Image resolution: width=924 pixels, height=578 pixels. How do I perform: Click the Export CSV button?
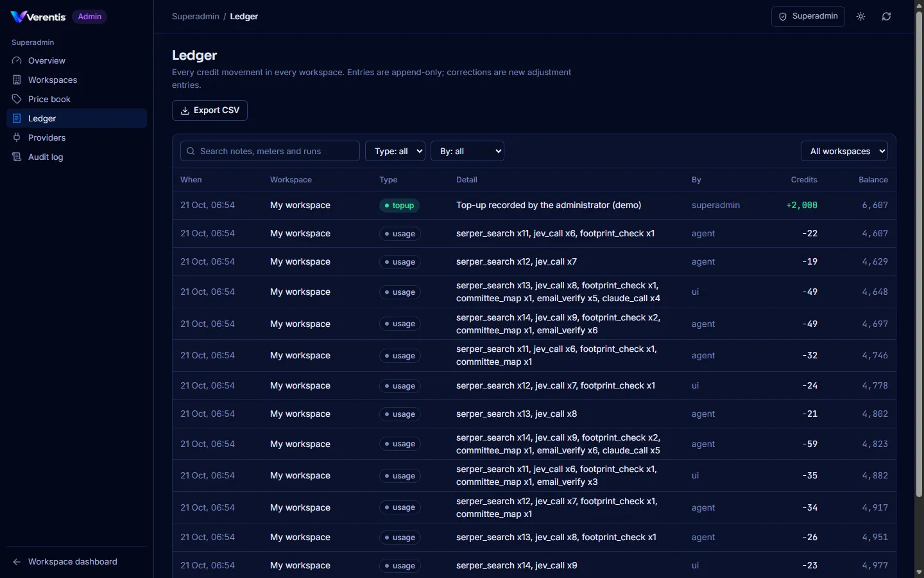point(210,110)
